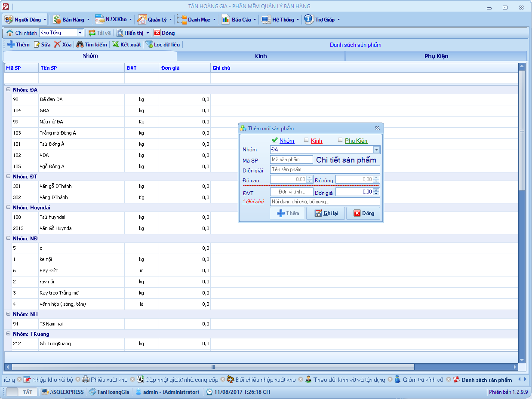The image size is (532, 399).
Task: Enable the Phụ Kiện checkbox
Action: click(x=340, y=140)
